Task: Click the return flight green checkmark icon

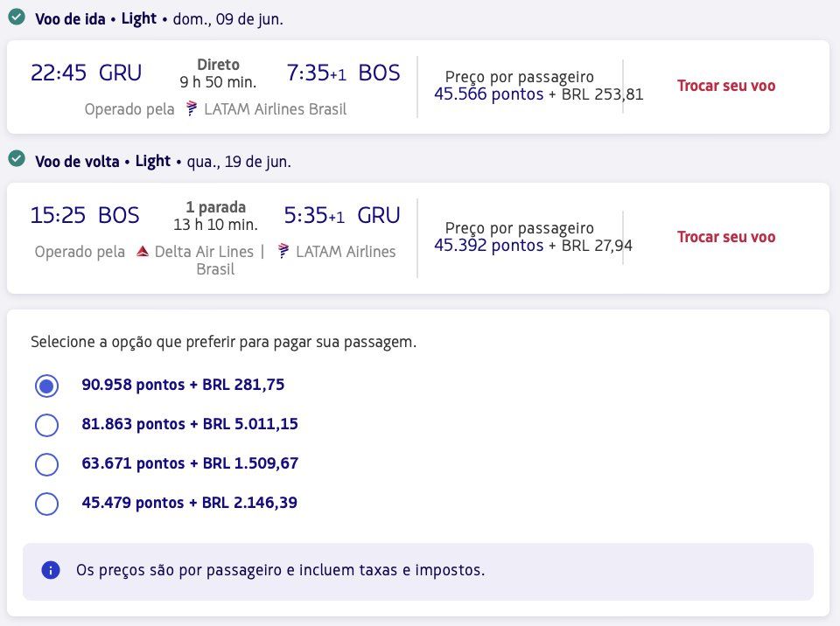Action: 17,159
